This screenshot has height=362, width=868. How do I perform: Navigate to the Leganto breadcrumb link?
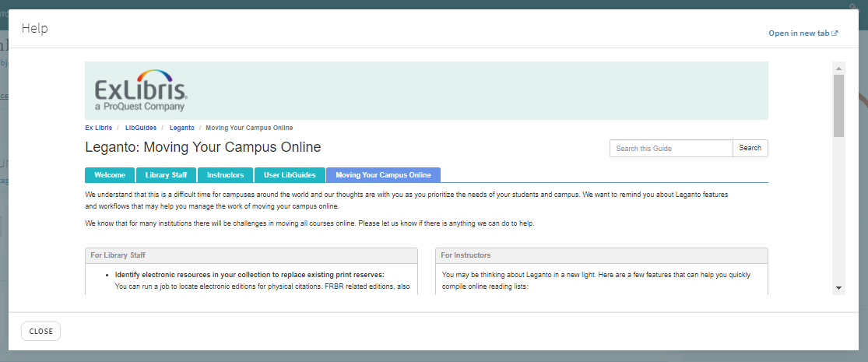point(181,128)
